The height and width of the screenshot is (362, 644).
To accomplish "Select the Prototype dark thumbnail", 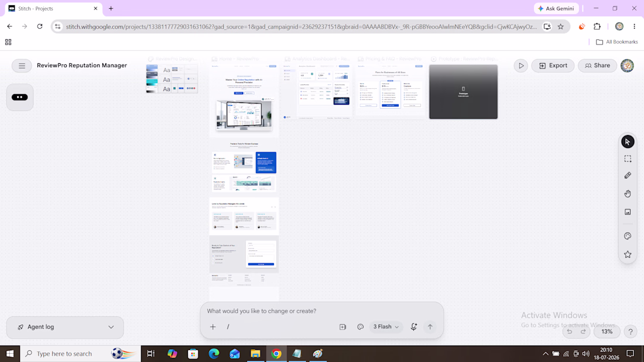I will coord(463,92).
